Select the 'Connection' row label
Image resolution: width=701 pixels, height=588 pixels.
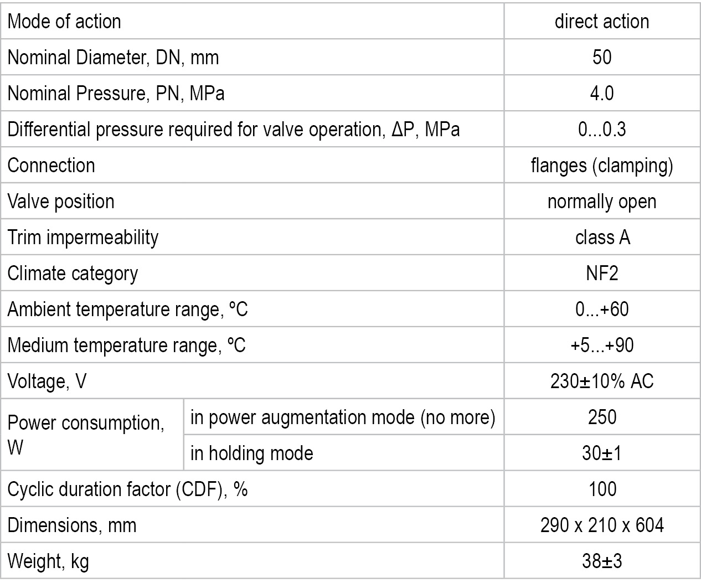(51, 165)
